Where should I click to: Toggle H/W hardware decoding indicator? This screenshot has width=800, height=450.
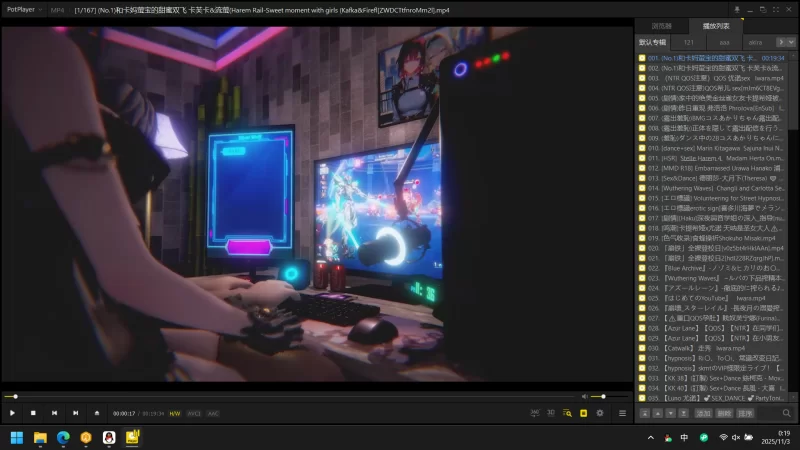click(x=174, y=414)
